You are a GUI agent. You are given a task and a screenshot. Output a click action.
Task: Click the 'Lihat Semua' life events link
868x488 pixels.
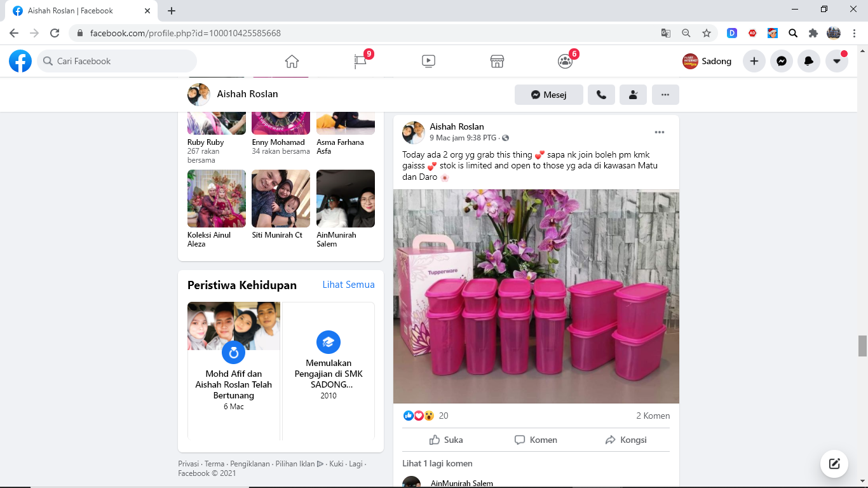[x=348, y=285]
